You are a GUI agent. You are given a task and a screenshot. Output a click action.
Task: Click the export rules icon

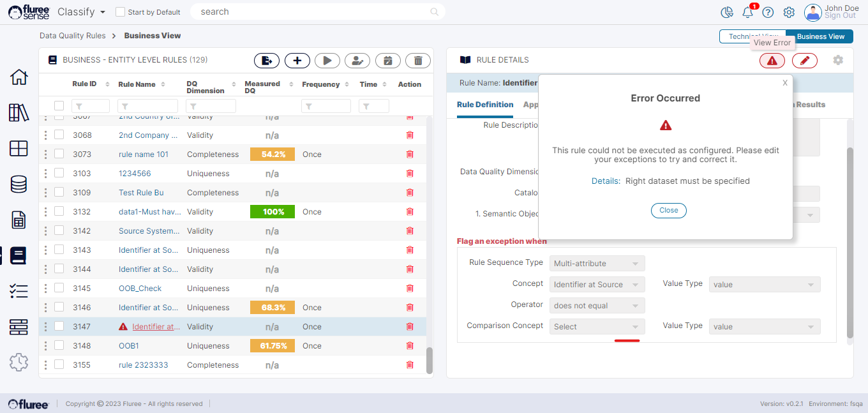pyautogui.click(x=267, y=61)
